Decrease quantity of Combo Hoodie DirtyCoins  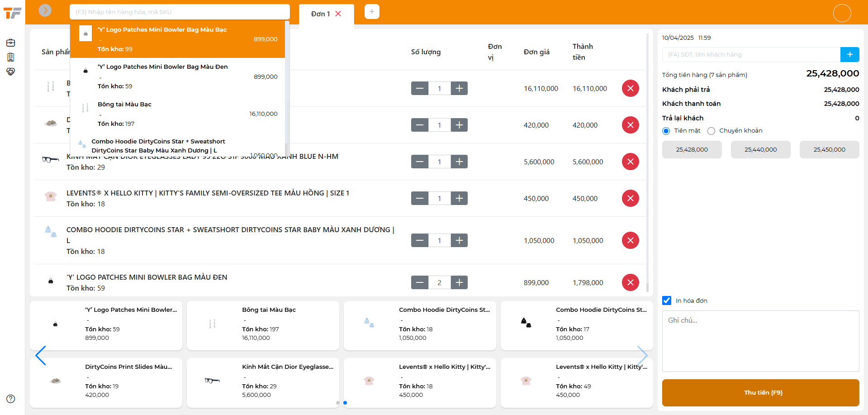click(x=420, y=240)
